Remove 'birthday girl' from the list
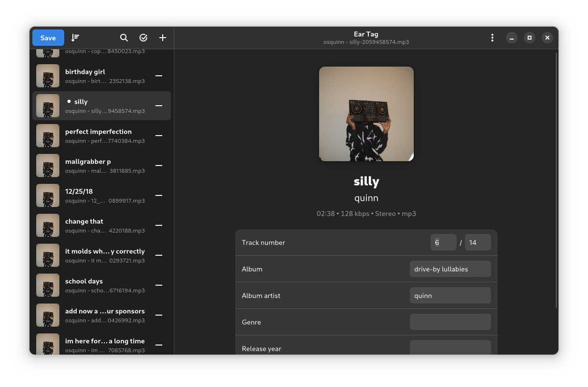Screen dimensions: 588x387 pos(159,76)
